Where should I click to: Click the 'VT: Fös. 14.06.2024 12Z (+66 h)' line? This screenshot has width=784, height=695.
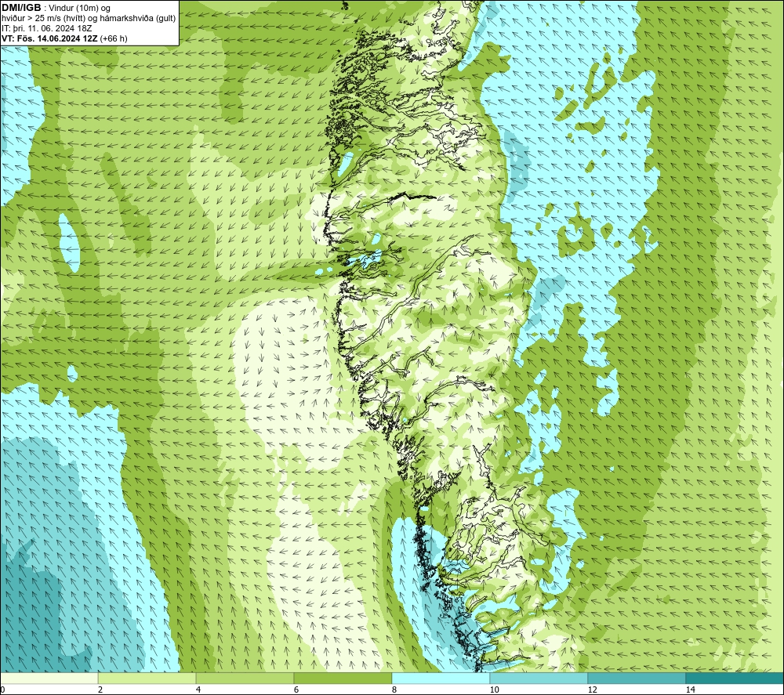pos(64,38)
